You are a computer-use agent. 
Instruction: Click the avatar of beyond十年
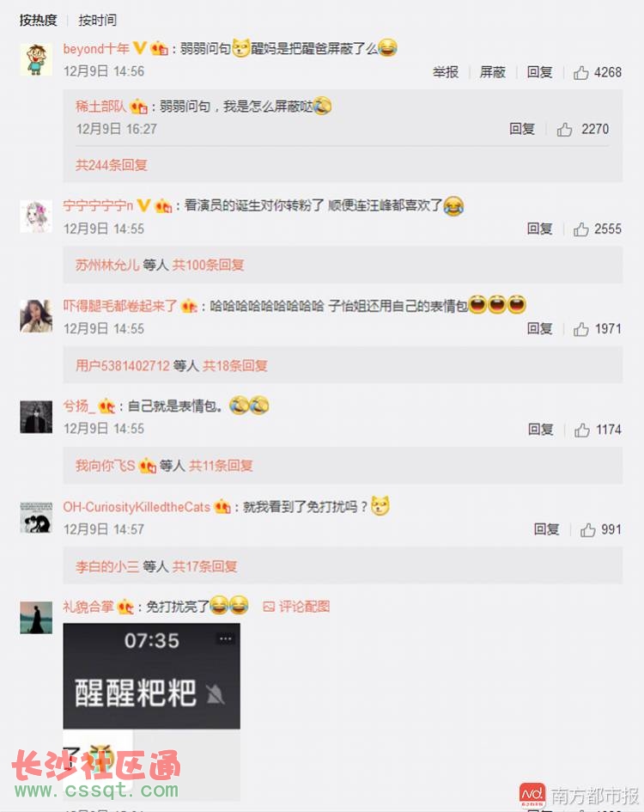[x=36, y=59]
